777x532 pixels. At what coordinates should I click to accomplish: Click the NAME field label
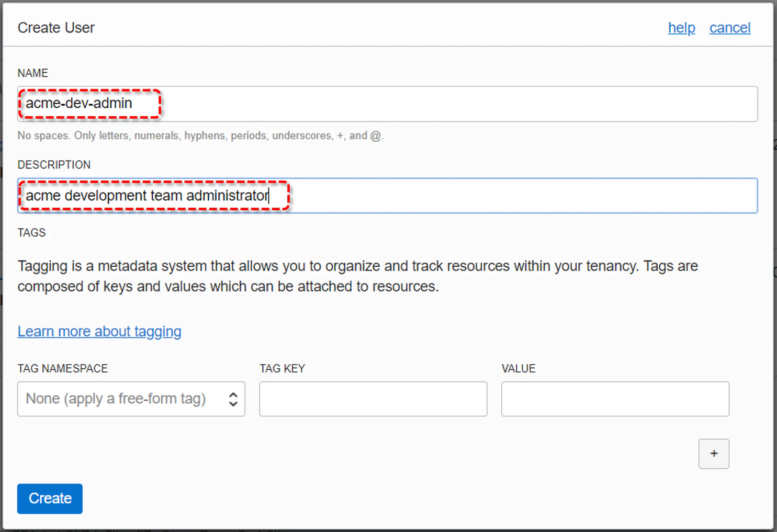(x=33, y=73)
